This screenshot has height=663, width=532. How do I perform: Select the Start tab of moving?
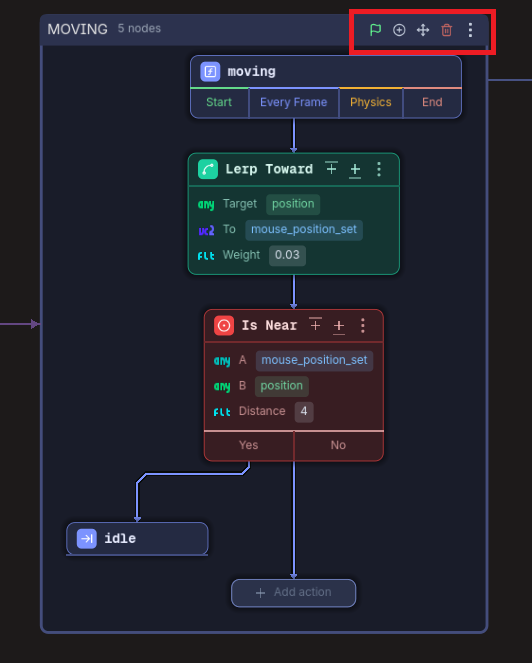click(x=219, y=102)
